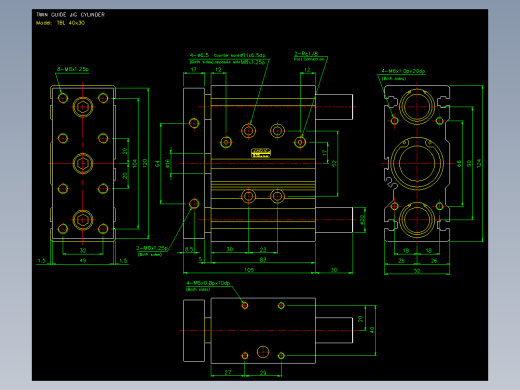Select the '120' height dimension on left view

[x=145, y=163]
